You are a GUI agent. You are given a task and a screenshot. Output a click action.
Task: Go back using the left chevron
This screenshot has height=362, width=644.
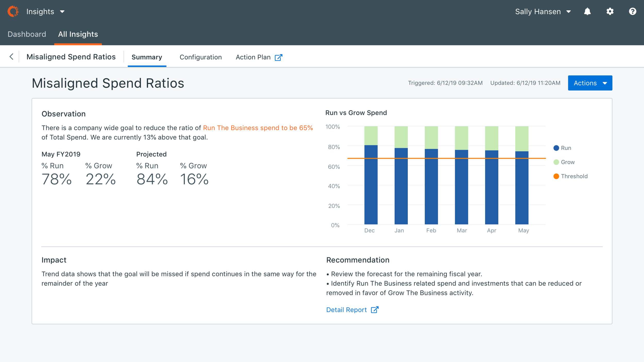click(11, 57)
